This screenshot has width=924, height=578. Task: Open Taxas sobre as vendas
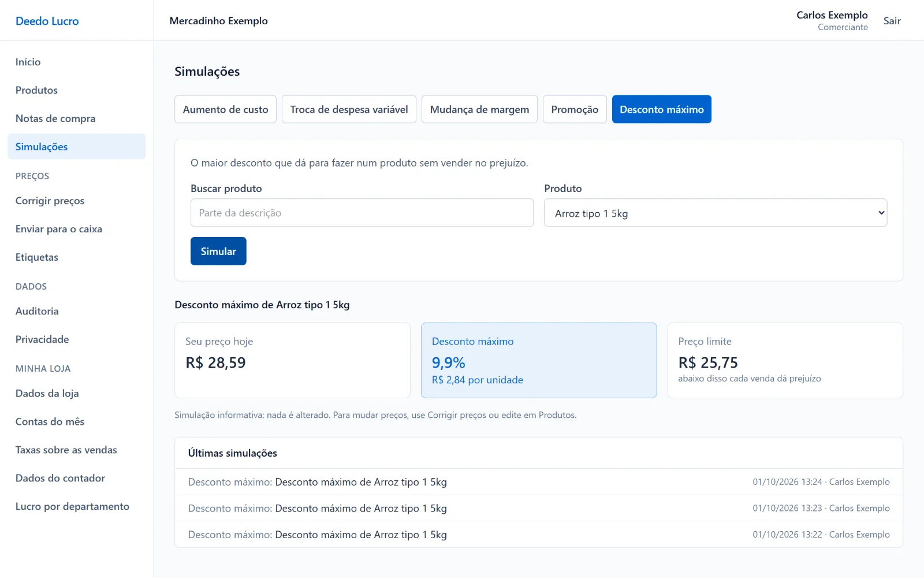[x=76, y=450]
